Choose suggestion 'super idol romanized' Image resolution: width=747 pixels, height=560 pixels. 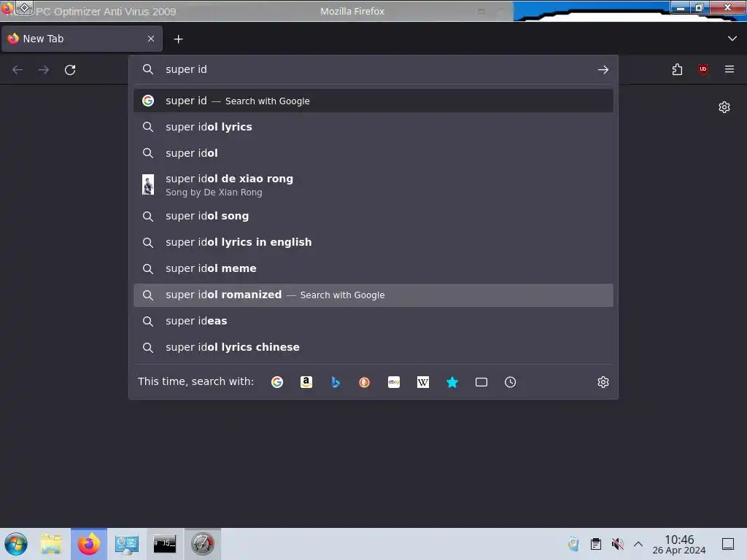[373, 295]
